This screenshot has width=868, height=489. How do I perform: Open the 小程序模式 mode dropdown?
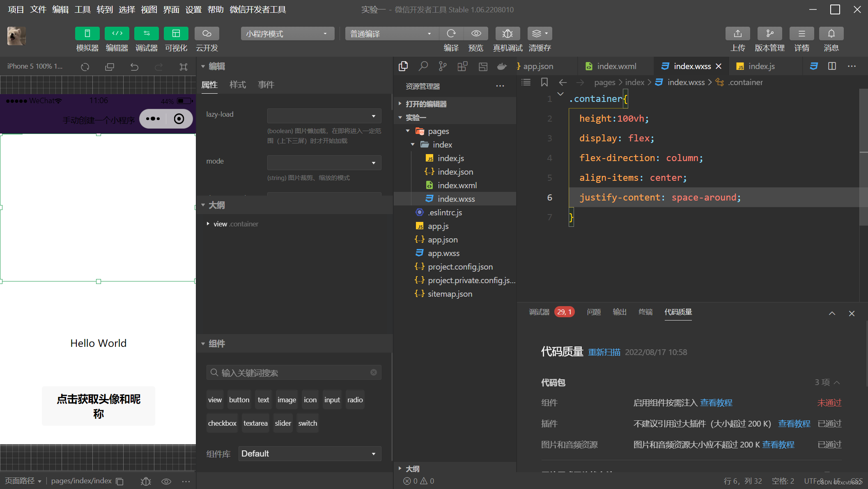tap(287, 34)
